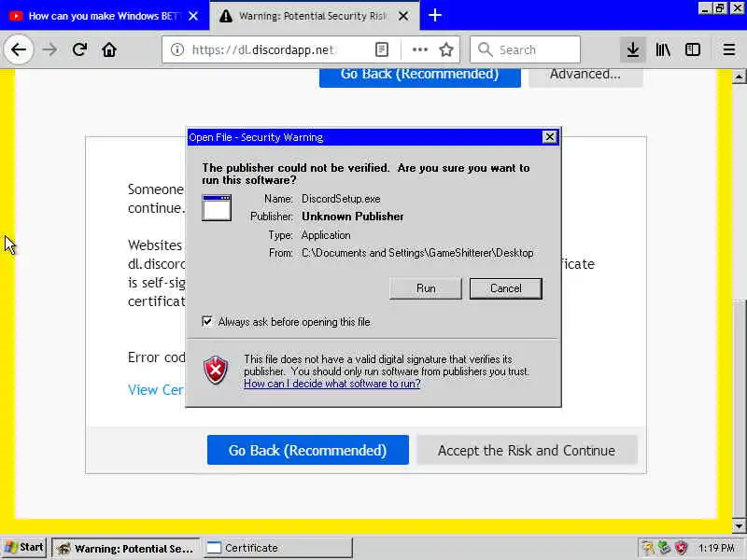The height and width of the screenshot is (560, 747).
Task: Uncheck Always ask before opening this file
Action: [x=207, y=321]
